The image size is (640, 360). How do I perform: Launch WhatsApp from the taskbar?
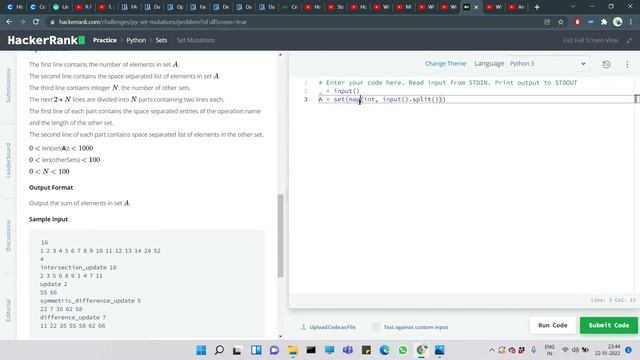403,350
